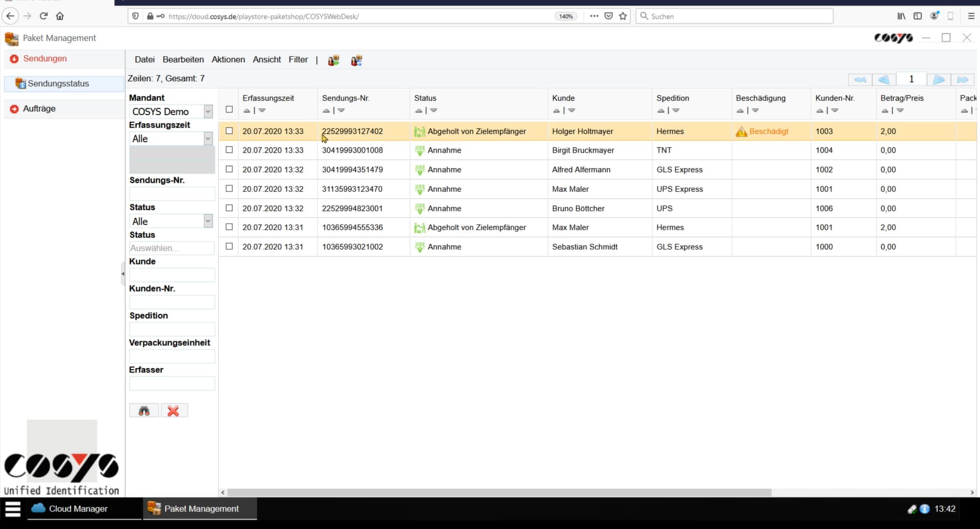Click the Verpackungseinheit filter input field

click(x=172, y=356)
